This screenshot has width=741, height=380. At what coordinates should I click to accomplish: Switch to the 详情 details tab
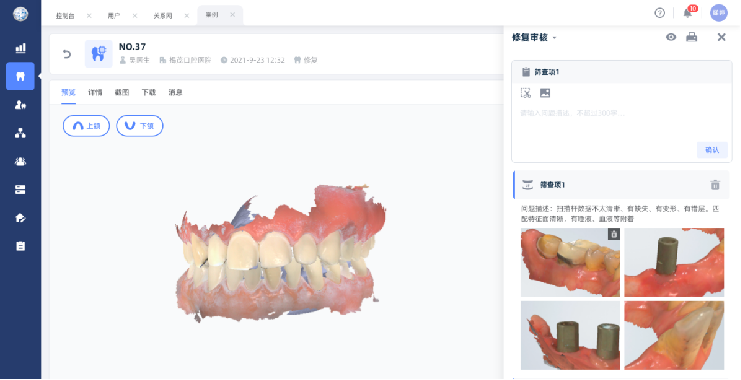coord(95,93)
